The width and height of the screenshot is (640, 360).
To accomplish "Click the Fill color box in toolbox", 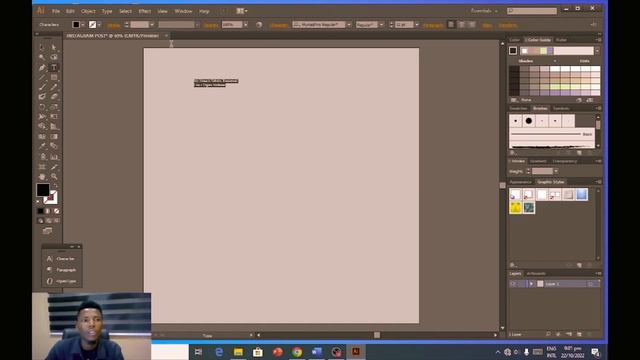I will point(42,190).
